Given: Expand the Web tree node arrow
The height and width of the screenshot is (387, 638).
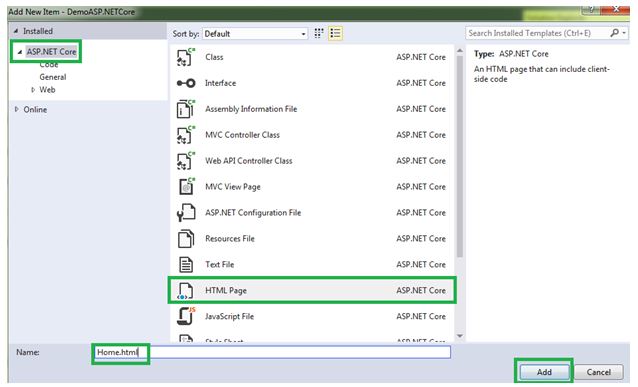Looking at the screenshot, I should pos(33,90).
